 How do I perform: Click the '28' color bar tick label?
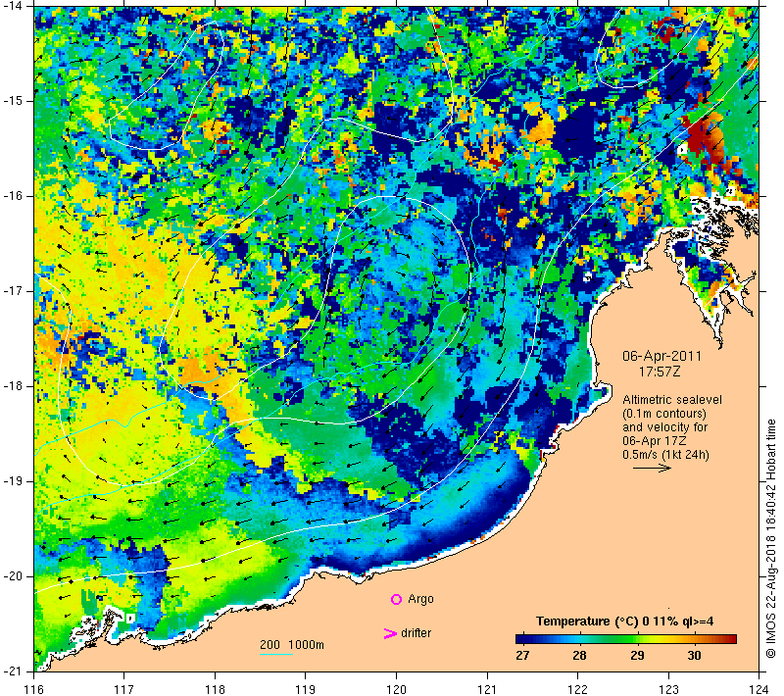coord(579,656)
